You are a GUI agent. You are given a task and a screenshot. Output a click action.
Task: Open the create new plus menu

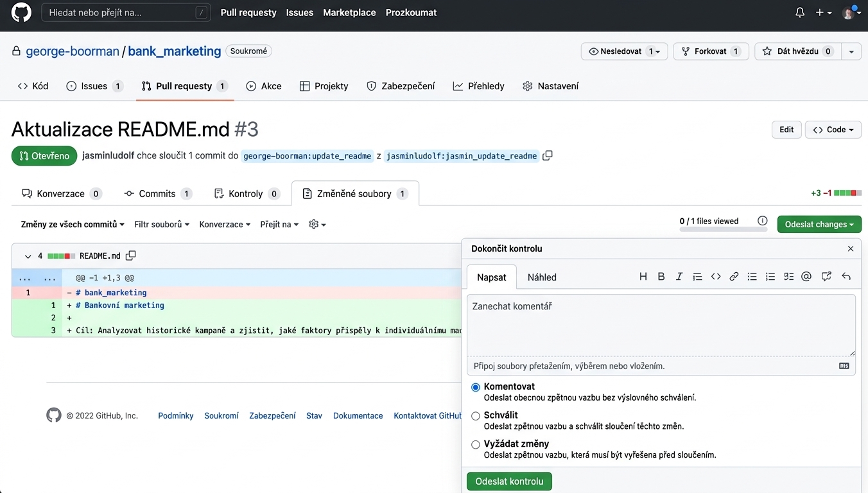pos(824,12)
